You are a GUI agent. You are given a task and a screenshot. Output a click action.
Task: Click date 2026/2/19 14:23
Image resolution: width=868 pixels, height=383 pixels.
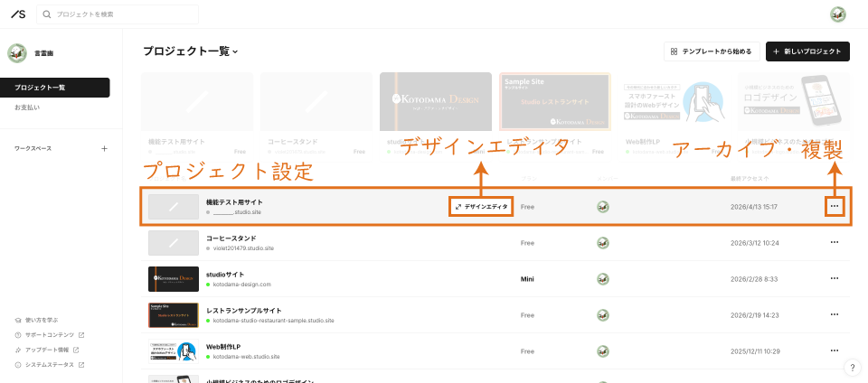point(754,315)
